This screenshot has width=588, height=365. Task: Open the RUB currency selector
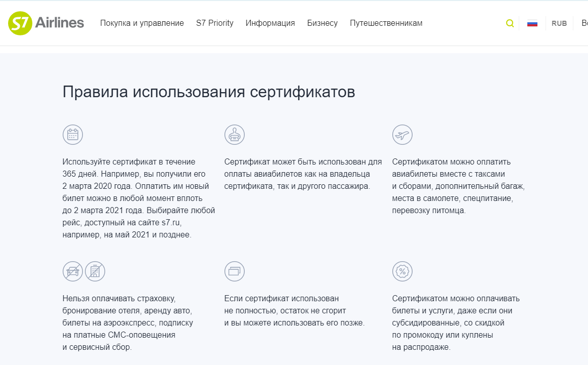[559, 23]
